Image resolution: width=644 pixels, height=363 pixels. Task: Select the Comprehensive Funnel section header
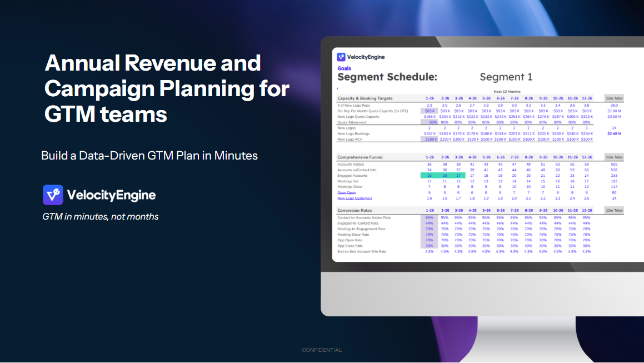tap(360, 157)
